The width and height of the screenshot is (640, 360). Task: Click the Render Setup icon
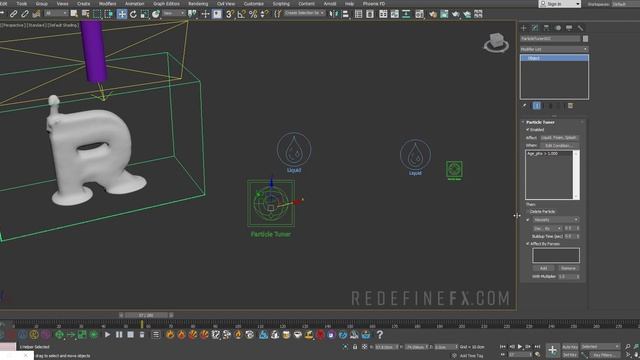click(x=433, y=14)
